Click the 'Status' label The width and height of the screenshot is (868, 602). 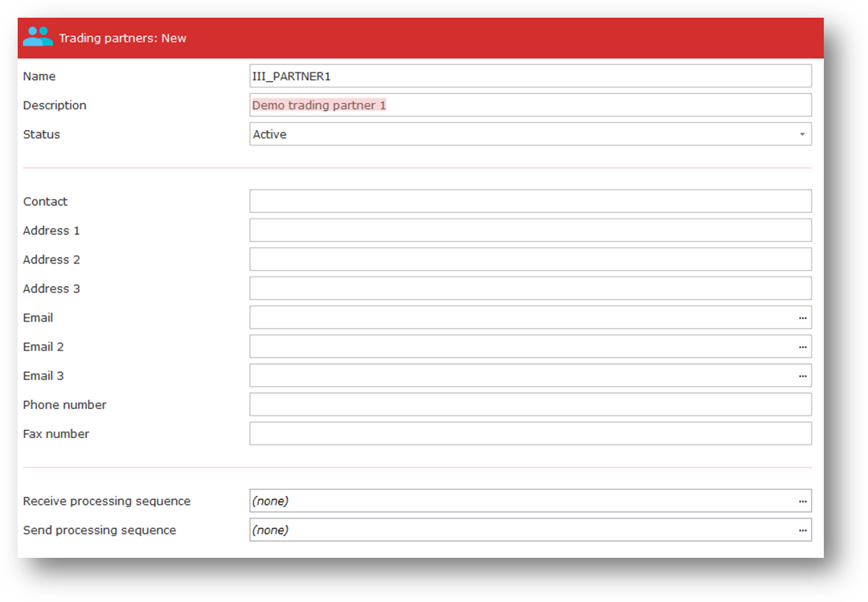42,134
